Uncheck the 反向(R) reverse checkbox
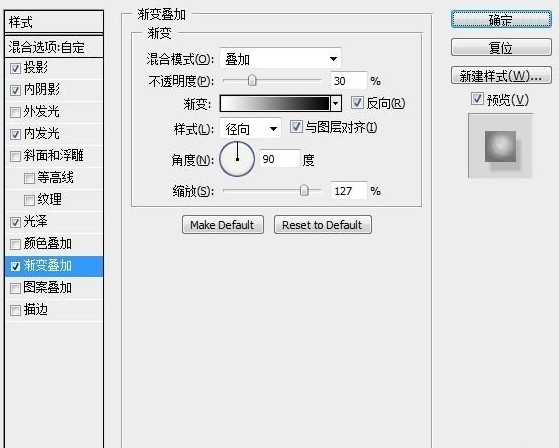 [x=357, y=103]
